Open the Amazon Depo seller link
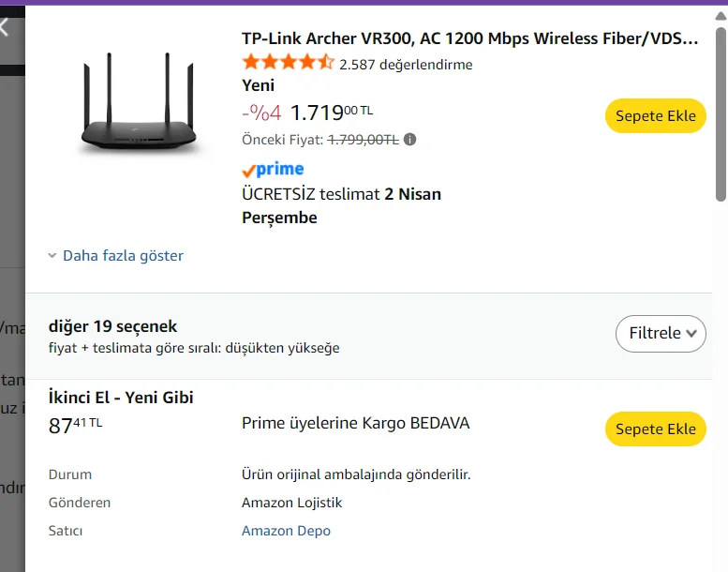This screenshot has height=572, width=728. [286, 531]
